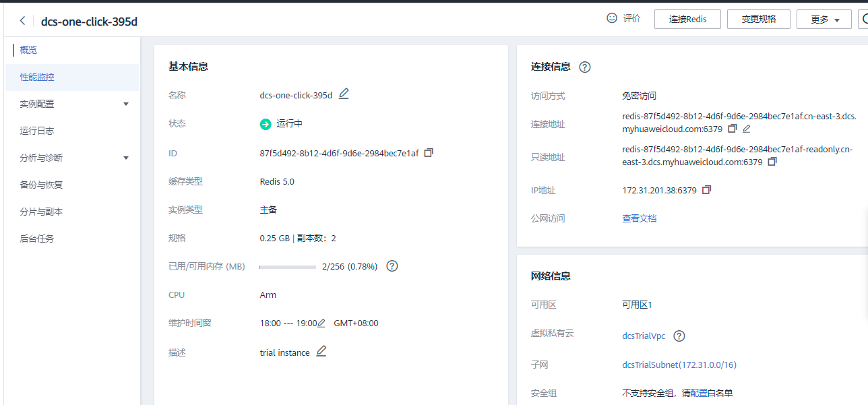868x405 pixels.
Task: Click the 网络信息 section heading
Action: point(551,276)
